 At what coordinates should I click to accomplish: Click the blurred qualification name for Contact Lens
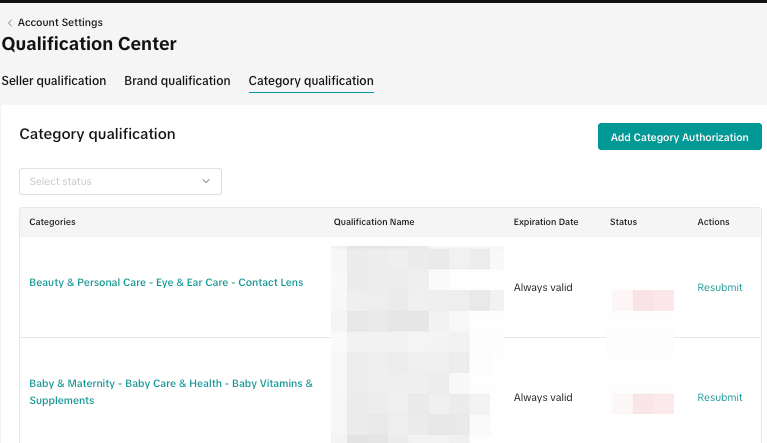pos(417,288)
